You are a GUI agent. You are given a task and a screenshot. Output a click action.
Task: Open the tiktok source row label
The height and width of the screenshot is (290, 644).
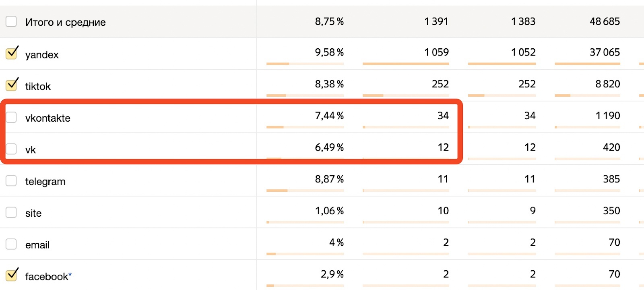pyautogui.click(x=38, y=86)
